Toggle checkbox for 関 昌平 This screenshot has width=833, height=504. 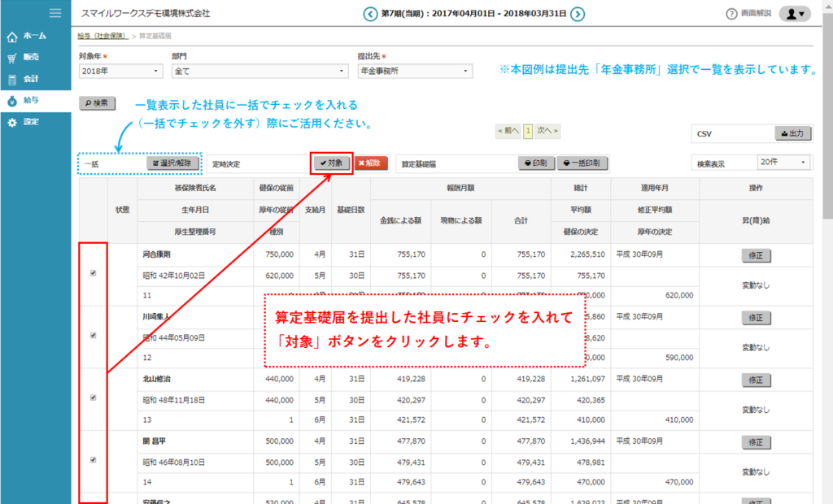pos(93,460)
